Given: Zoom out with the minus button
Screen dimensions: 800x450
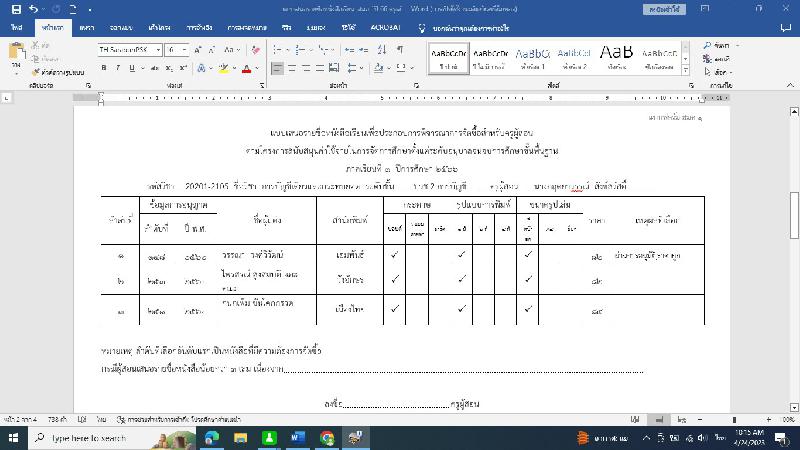Looking at the screenshot, I should [699, 419].
